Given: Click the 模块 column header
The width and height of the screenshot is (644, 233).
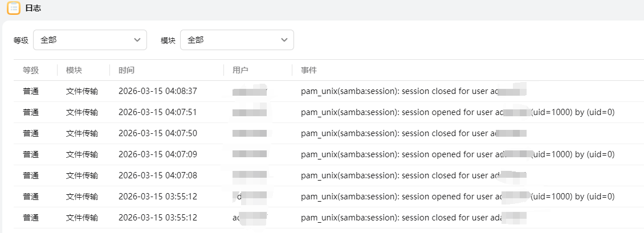Looking at the screenshot, I should 74,70.
